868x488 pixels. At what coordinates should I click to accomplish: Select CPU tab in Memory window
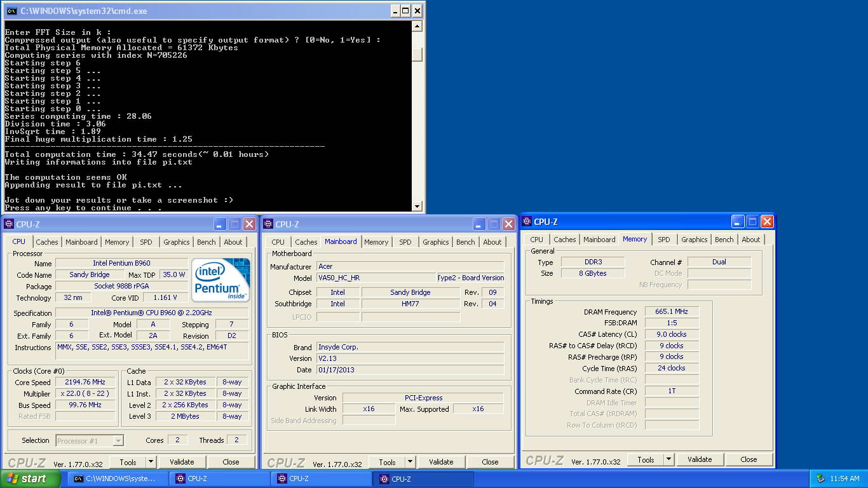[537, 240]
